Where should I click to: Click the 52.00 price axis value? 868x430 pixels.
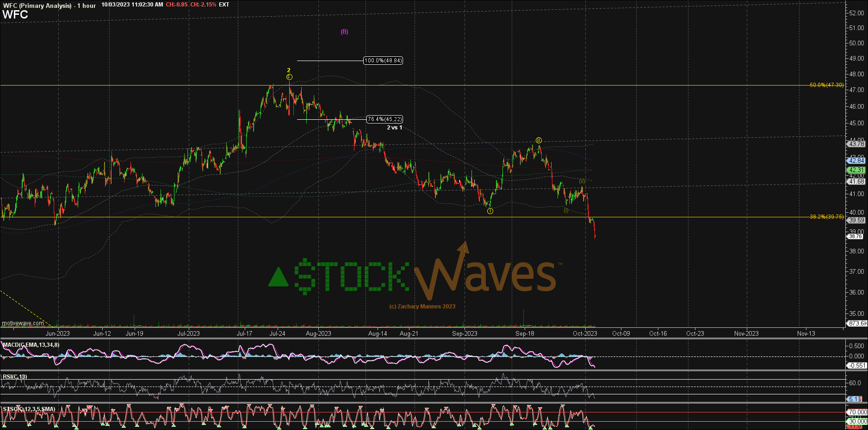click(x=856, y=13)
